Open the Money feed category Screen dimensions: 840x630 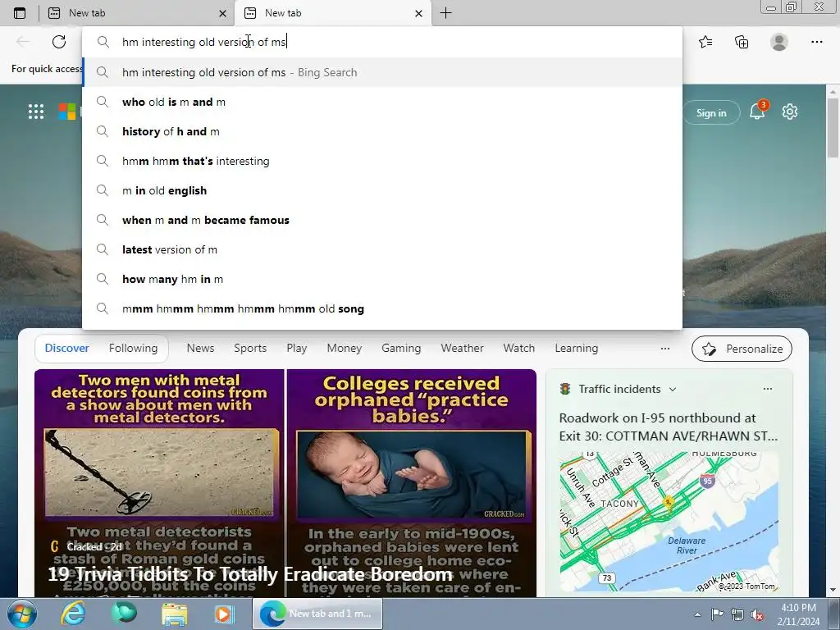click(345, 348)
